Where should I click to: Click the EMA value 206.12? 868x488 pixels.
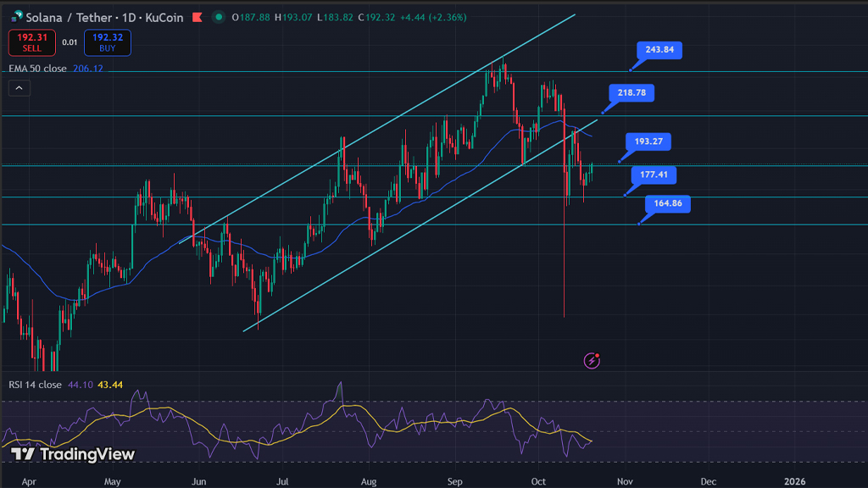[87, 69]
